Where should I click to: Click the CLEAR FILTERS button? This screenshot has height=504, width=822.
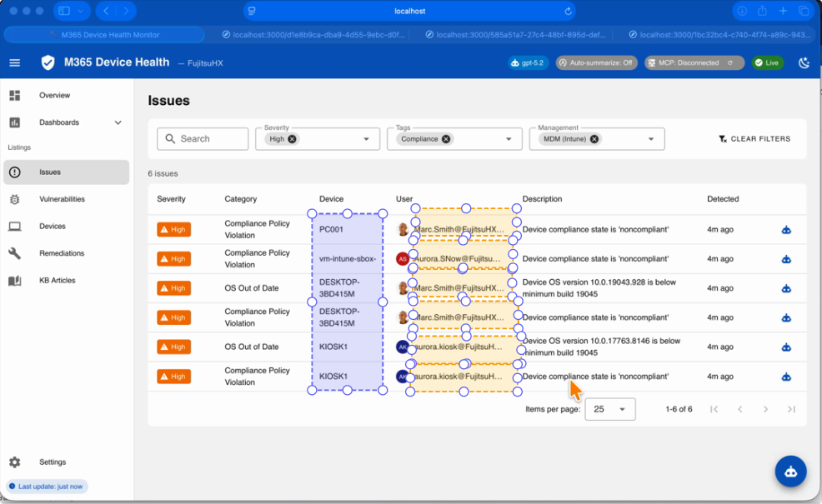click(754, 139)
